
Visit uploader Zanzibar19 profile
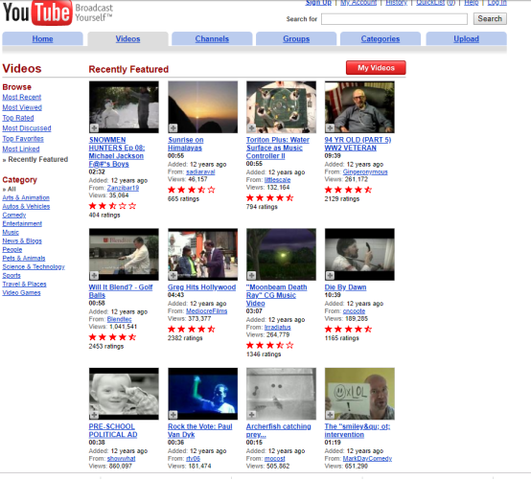123,188
